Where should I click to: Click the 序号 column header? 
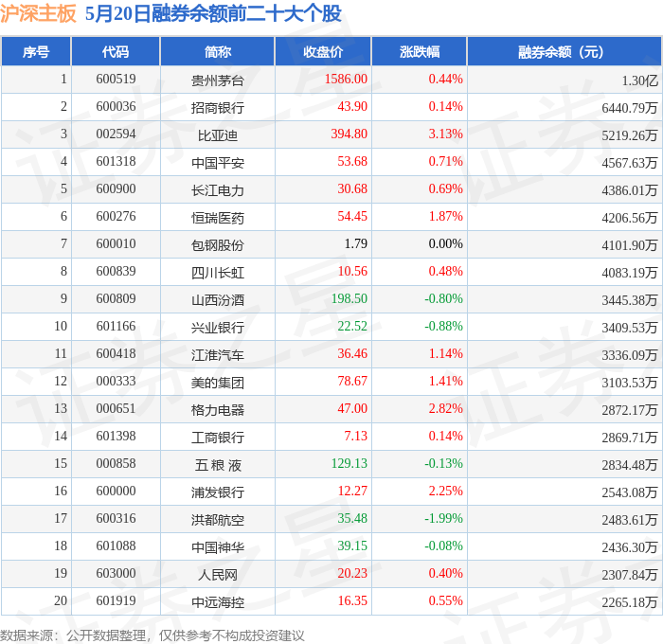[36, 51]
